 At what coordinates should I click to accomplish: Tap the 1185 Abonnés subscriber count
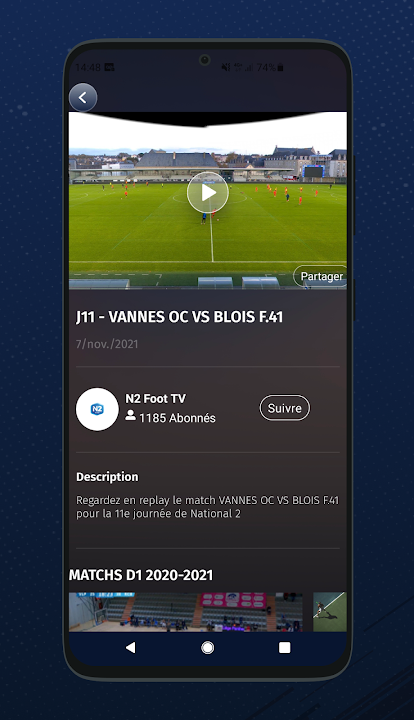point(177,418)
